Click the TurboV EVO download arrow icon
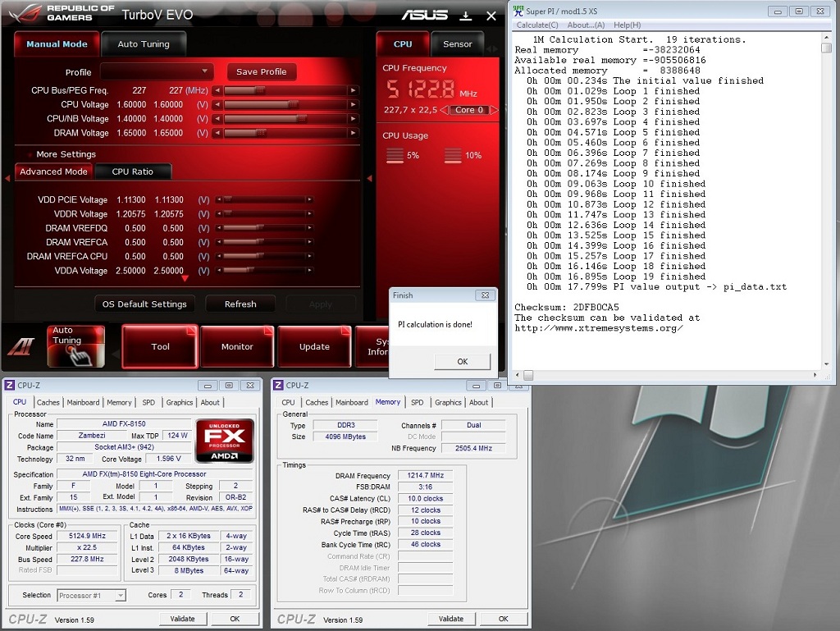840x631 pixels. pos(466,16)
